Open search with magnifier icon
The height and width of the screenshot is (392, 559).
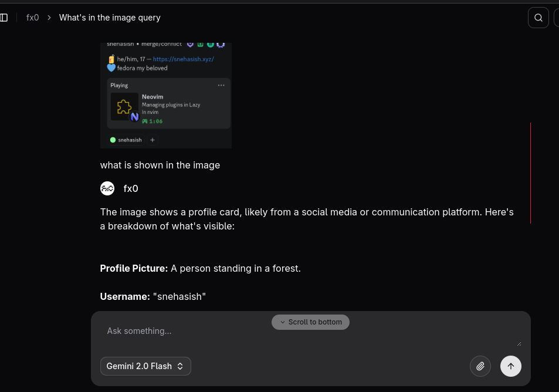point(538,18)
